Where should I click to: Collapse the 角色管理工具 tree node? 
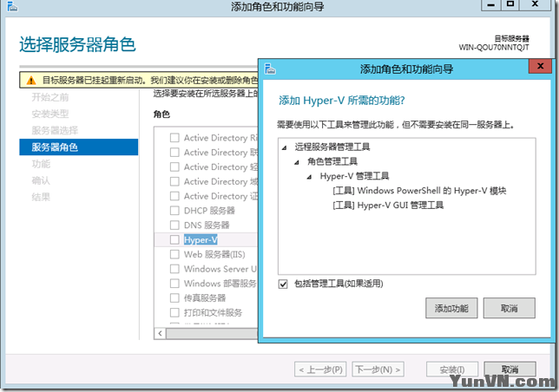[x=297, y=162]
